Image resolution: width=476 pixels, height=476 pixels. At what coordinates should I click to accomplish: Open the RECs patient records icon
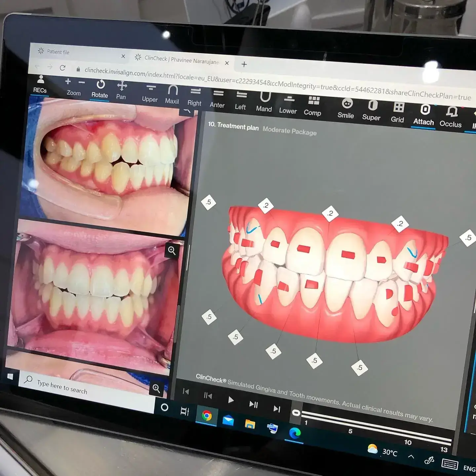(40, 84)
